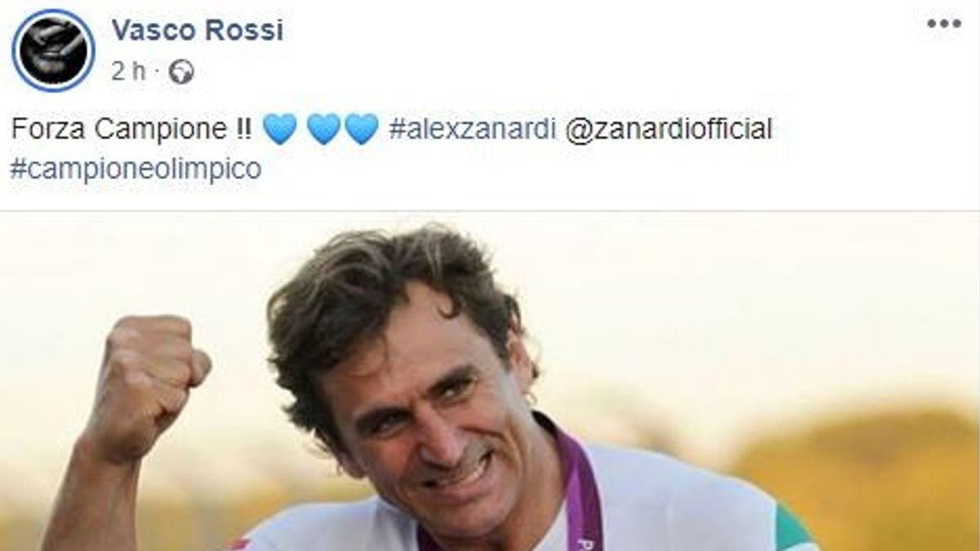
Task: Open the #campioneolimpico hashtag
Action: (136, 168)
